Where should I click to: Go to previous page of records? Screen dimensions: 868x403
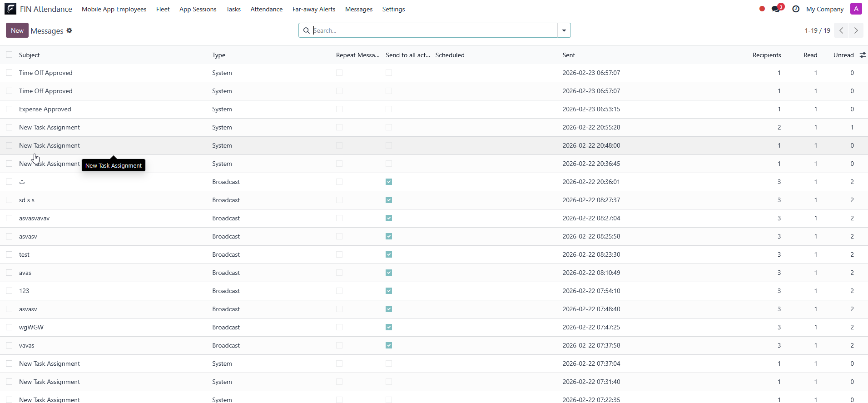tap(841, 30)
